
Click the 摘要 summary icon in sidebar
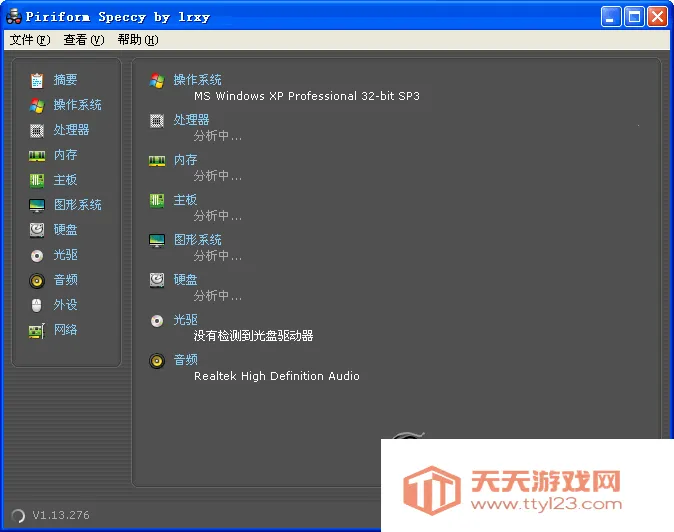coord(37,80)
